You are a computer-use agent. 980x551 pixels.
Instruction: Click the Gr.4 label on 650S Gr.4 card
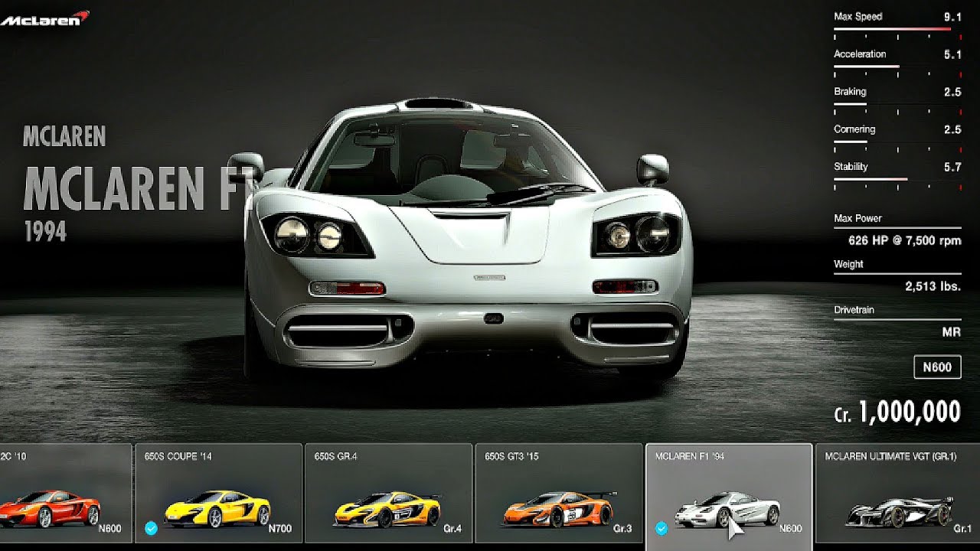(x=452, y=528)
